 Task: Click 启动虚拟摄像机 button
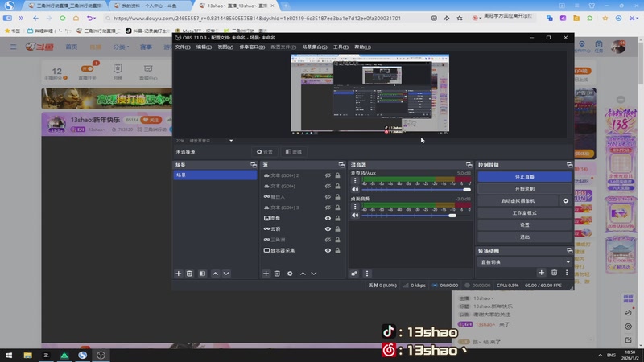click(518, 200)
